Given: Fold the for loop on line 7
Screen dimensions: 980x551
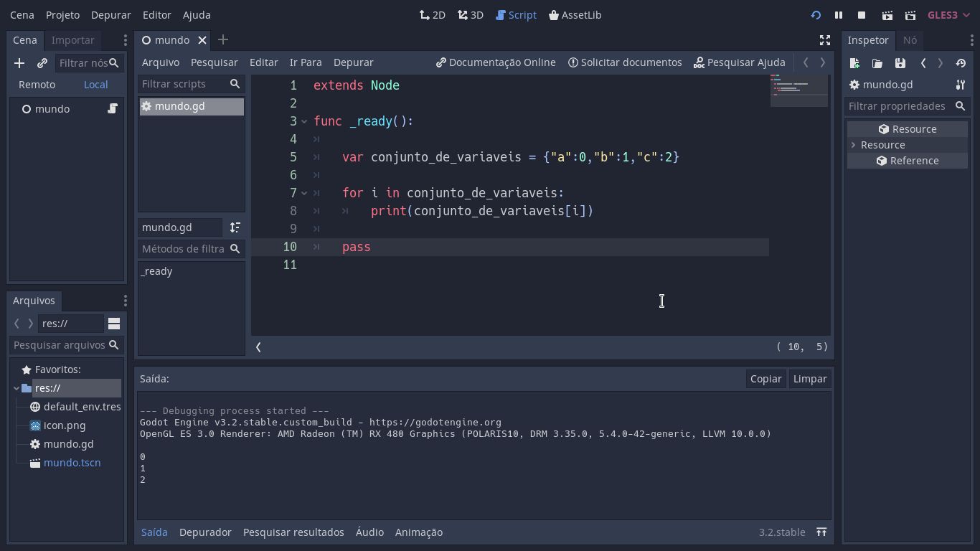Looking at the screenshot, I should tap(304, 193).
